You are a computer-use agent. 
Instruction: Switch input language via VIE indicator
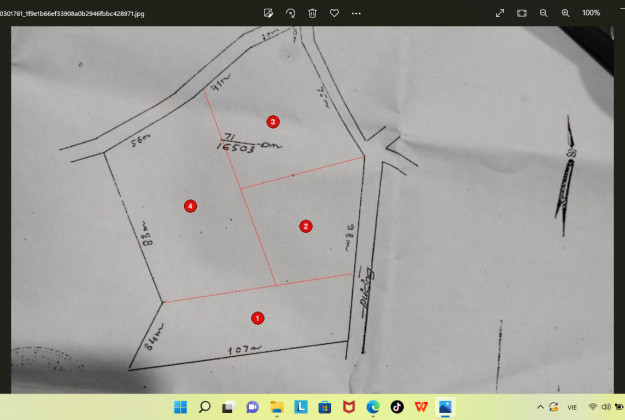coord(572,407)
